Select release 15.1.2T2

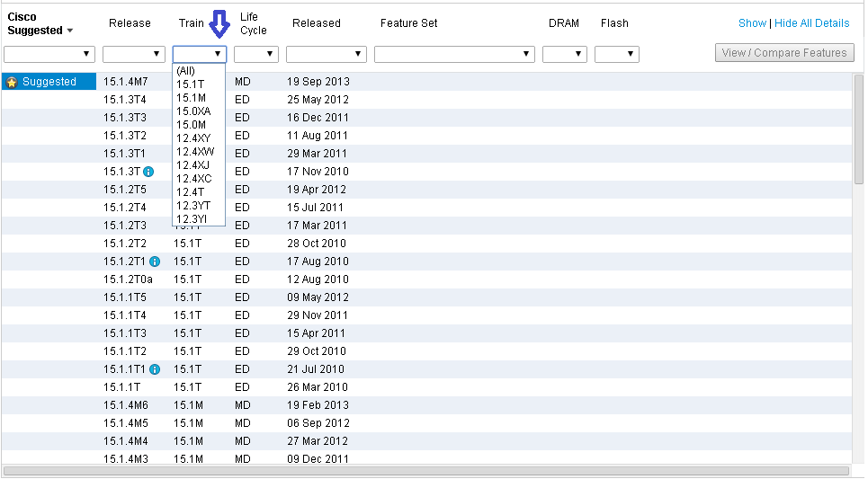[x=124, y=244]
